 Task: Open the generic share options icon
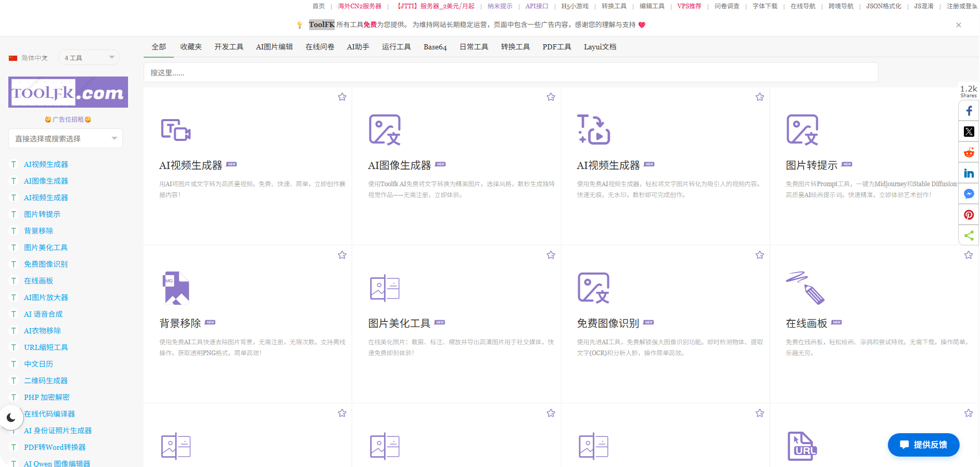(969, 236)
